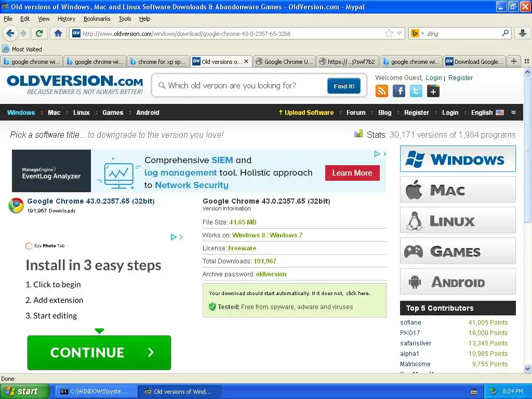Click the keyboard icon in the system tray

474,392
